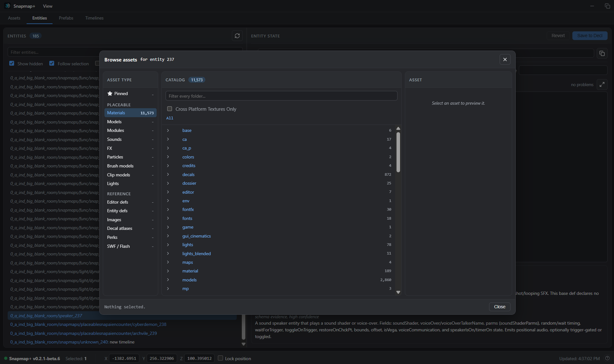Select the Editor defs reference type
This screenshot has width=614, height=364.
pos(130,202)
